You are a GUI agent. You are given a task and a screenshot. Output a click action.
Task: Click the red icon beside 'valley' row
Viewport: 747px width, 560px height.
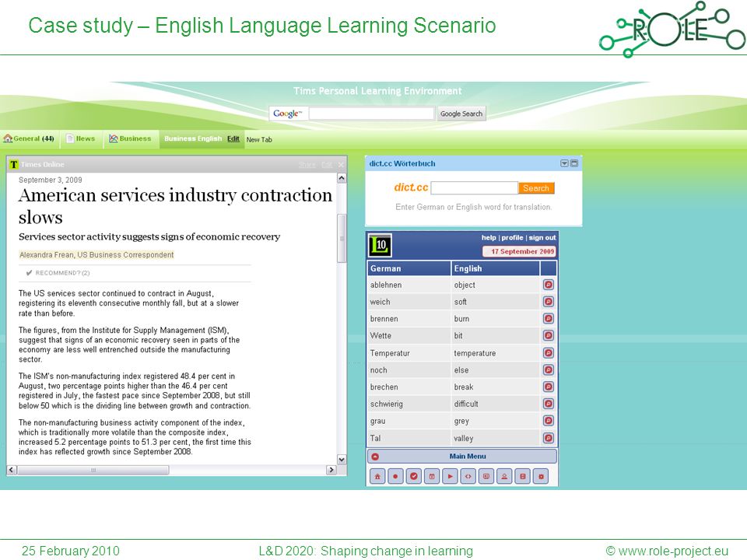click(549, 438)
